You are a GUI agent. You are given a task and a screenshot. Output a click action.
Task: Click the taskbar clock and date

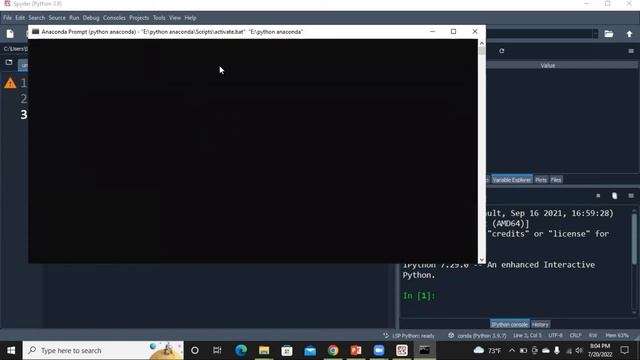(600, 351)
